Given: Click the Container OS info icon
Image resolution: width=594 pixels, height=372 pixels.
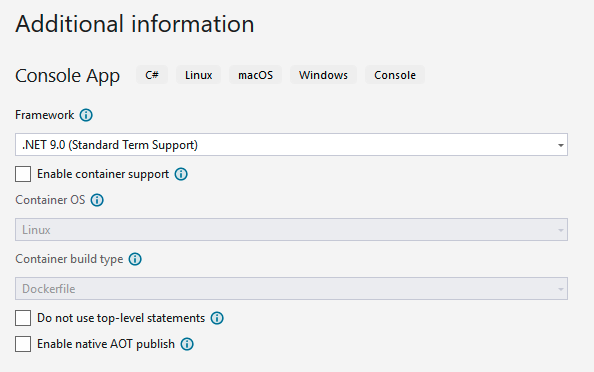Looking at the screenshot, I should [97, 200].
